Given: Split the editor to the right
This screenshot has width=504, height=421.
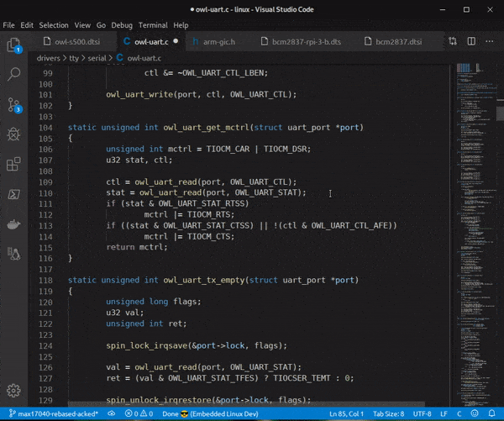Looking at the screenshot, I should pyautogui.click(x=471, y=41).
